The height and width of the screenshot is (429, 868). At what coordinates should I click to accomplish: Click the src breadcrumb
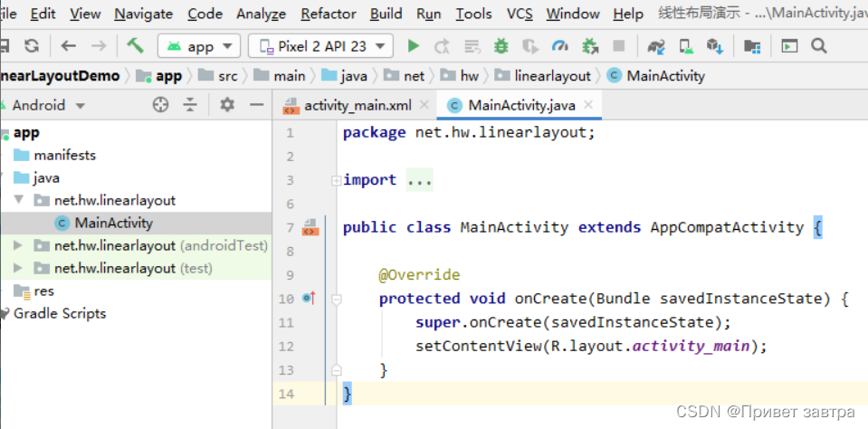click(x=219, y=76)
